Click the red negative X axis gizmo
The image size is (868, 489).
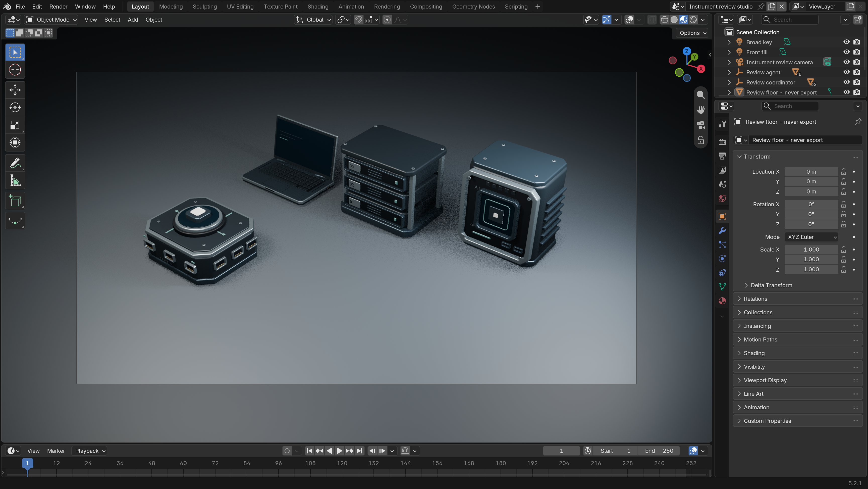(x=673, y=60)
